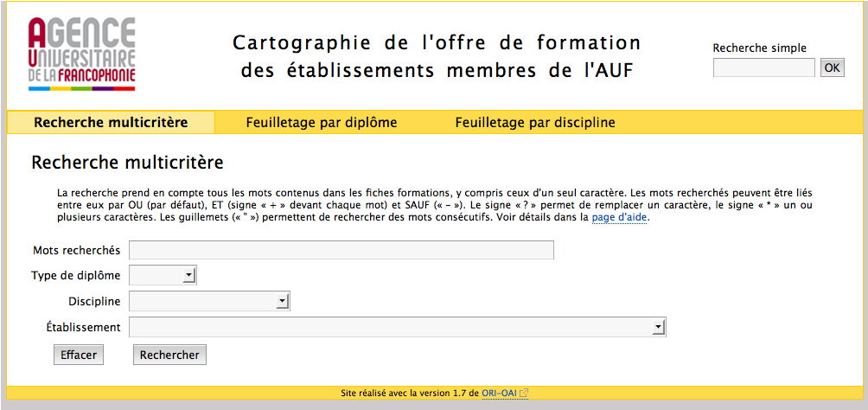Screen dimensions: 868x410
Task: Click the Agence Universitaire de la Francophonie logo
Action: [81, 54]
